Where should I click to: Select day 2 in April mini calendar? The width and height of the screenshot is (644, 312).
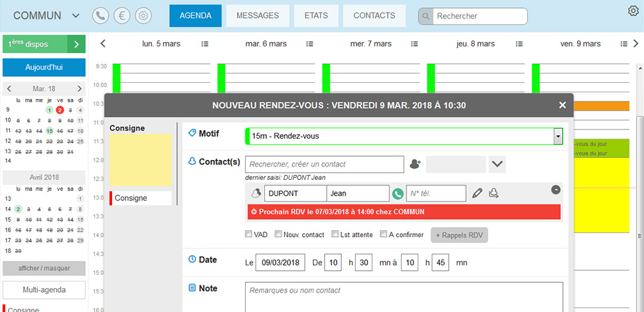point(18,209)
